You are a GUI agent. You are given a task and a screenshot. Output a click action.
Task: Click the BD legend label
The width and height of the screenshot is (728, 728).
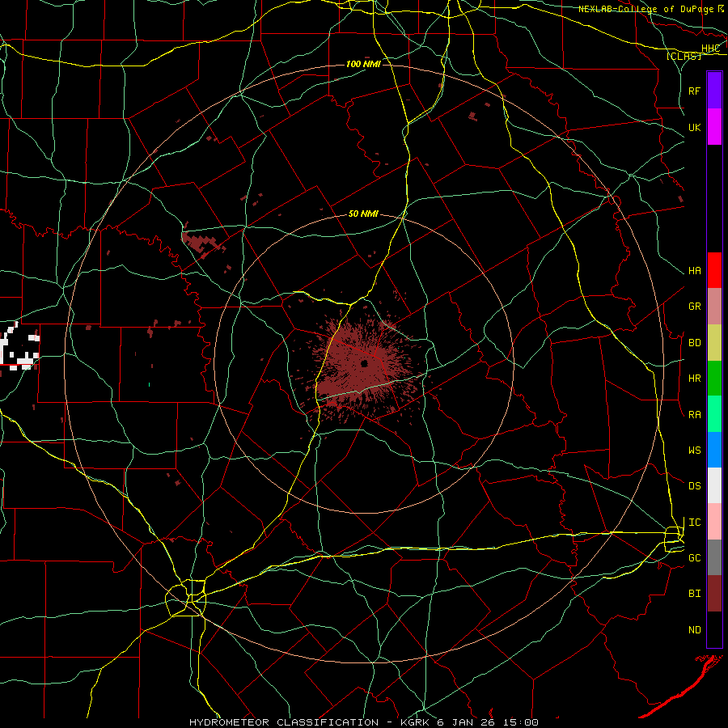pyautogui.click(x=695, y=343)
